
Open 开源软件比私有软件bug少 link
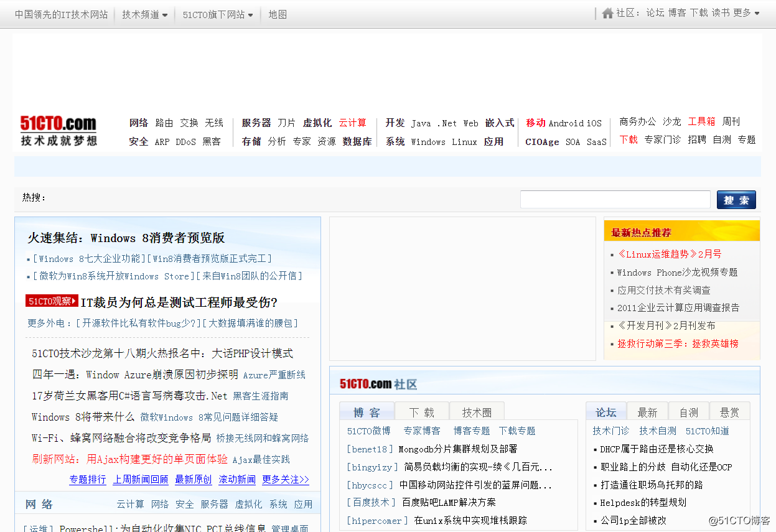point(138,323)
